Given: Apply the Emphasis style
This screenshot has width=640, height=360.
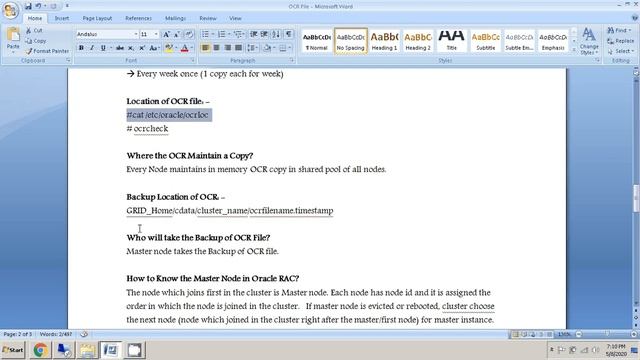Looking at the screenshot, I should pyautogui.click(x=553, y=41).
